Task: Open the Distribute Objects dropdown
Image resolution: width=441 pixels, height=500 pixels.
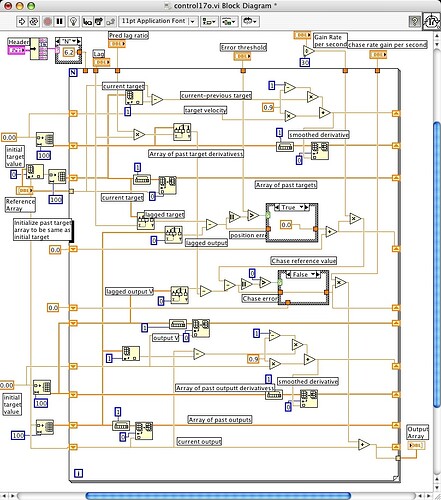Action: [x=229, y=22]
